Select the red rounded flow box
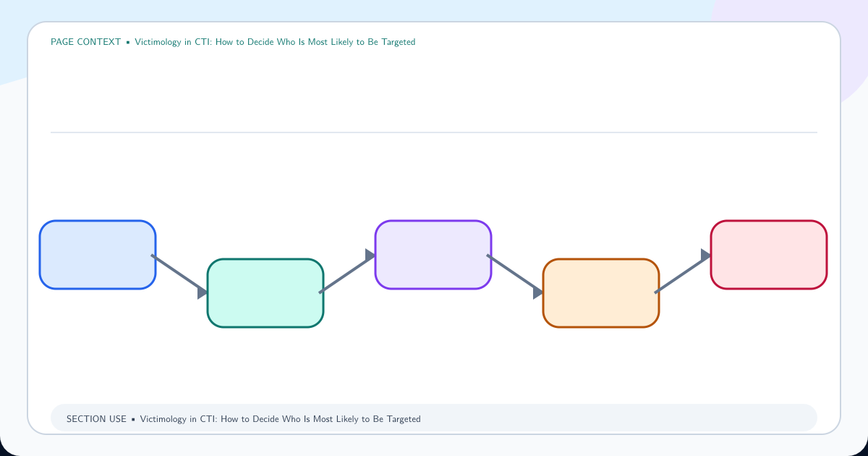868x456 pixels. coord(769,255)
